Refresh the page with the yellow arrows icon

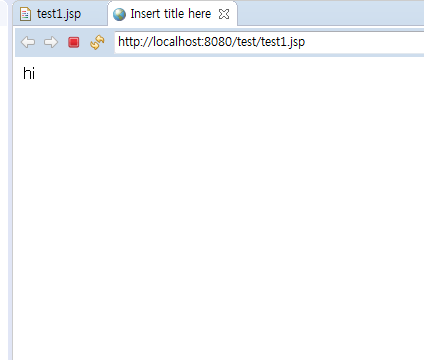(97, 42)
